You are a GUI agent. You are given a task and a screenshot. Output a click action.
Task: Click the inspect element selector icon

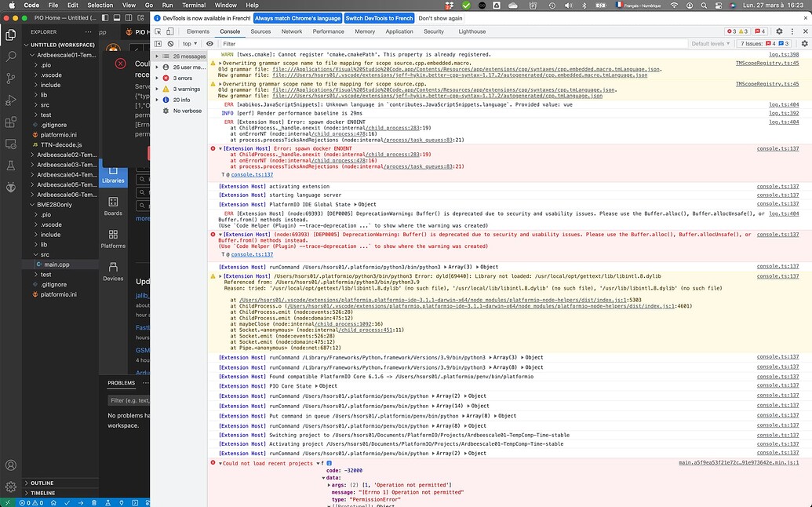(x=158, y=31)
